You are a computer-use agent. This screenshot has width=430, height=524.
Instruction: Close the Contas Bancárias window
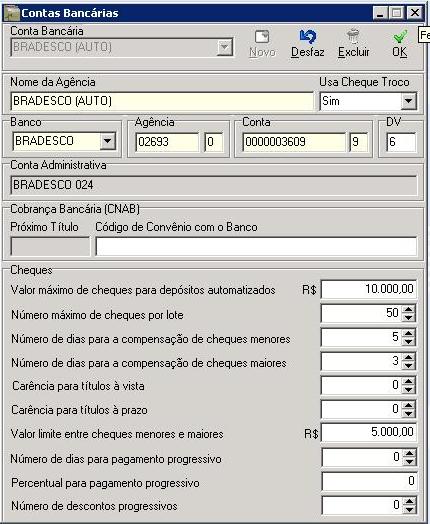click(x=415, y=13)
